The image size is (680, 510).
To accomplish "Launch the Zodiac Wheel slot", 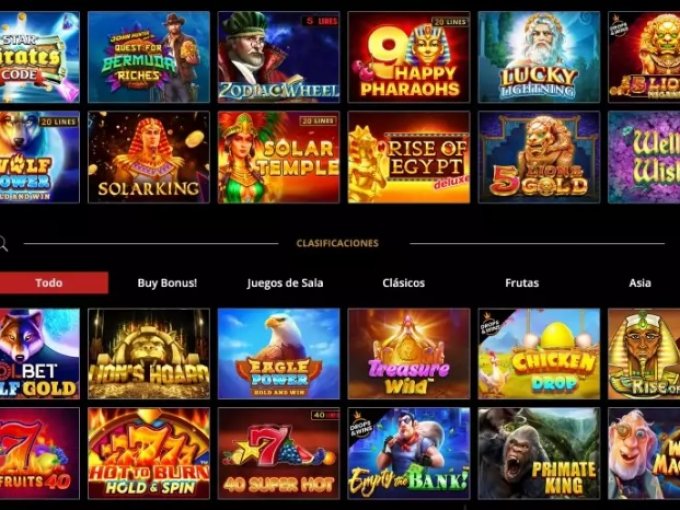I will (279, 57).
